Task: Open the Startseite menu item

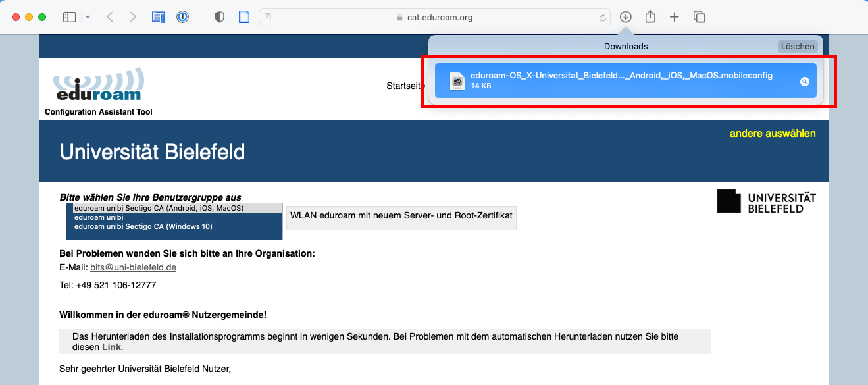Action: pyautogui.click(x=405, y=86)
